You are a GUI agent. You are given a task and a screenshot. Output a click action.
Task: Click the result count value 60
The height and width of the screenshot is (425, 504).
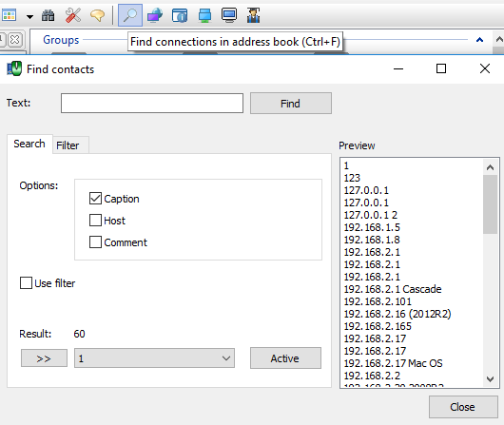point(79,334)
